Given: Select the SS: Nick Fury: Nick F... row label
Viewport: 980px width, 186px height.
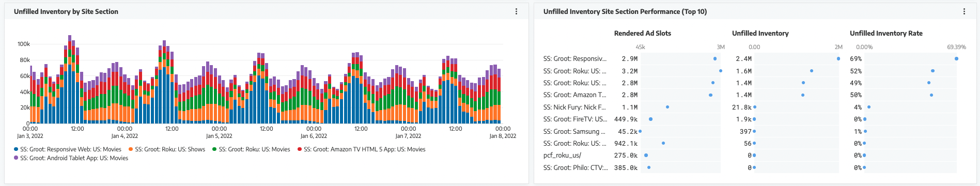Looking at the screenshot, I should click(574, 107).
